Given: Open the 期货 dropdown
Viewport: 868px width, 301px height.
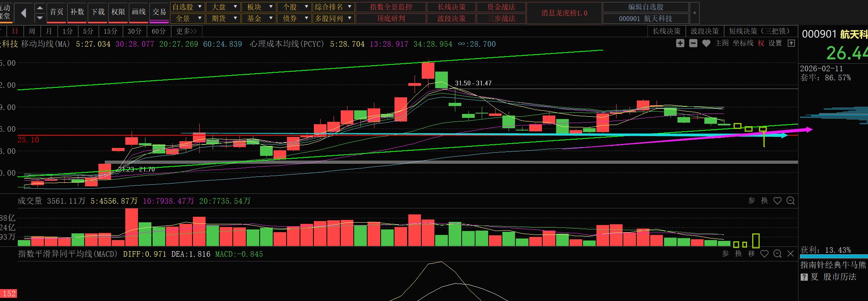Looking at the screenshot, I should click(223, 19).
